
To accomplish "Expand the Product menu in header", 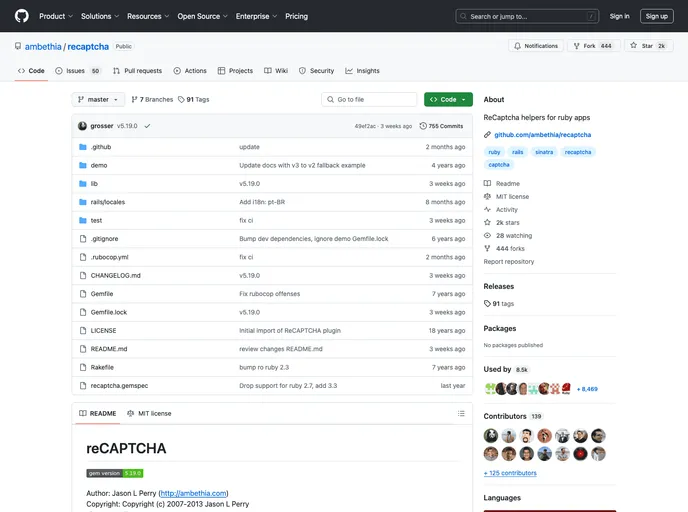I will point(56,16).
